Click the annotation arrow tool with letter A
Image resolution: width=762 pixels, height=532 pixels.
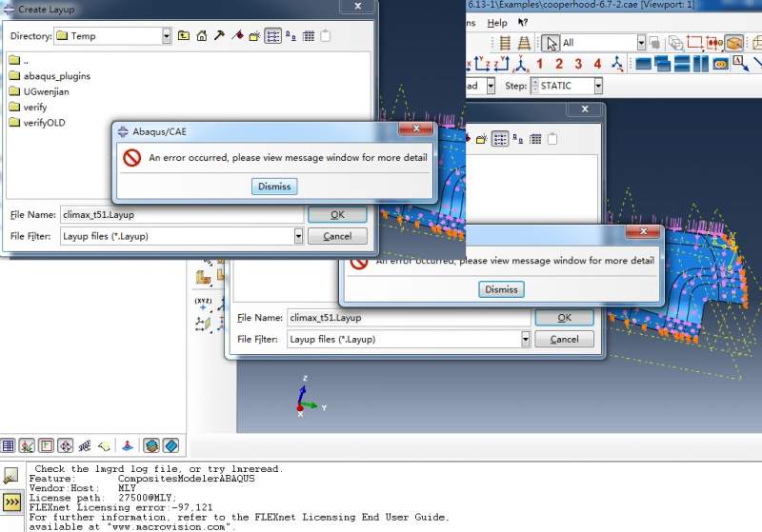point(740,64)
